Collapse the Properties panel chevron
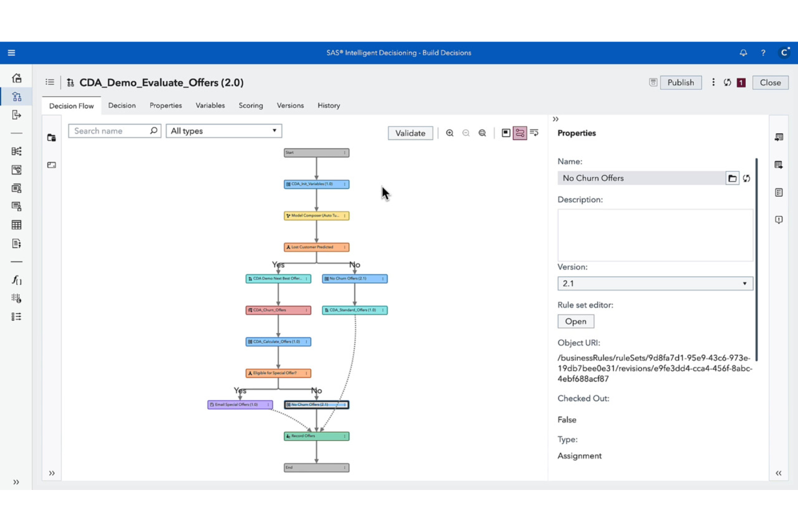 tap(555, 119)
